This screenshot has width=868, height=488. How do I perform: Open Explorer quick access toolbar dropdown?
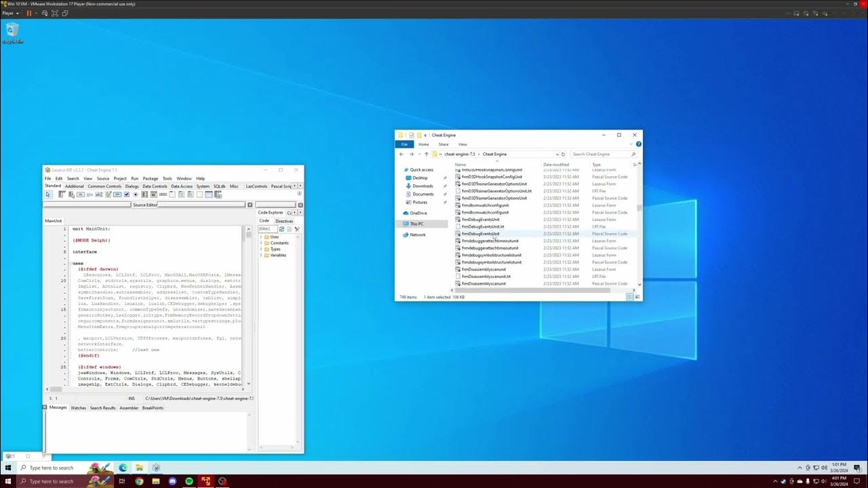tap(425, 135)
